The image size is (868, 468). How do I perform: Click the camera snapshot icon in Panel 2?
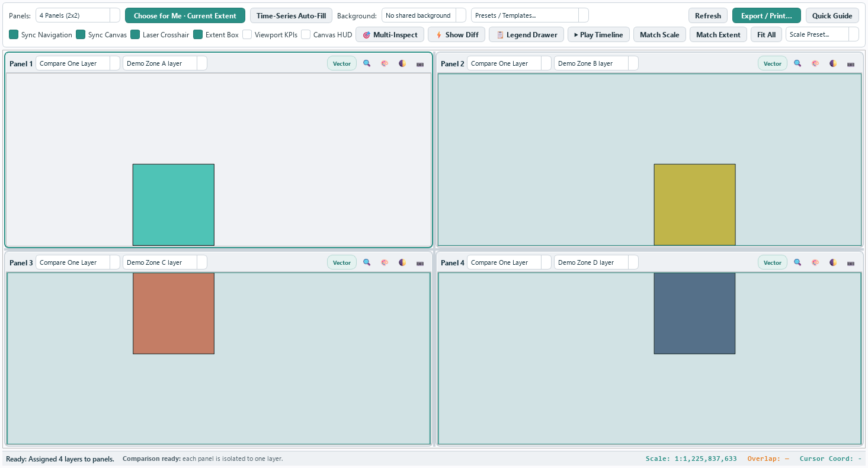(x=851, y=63)
